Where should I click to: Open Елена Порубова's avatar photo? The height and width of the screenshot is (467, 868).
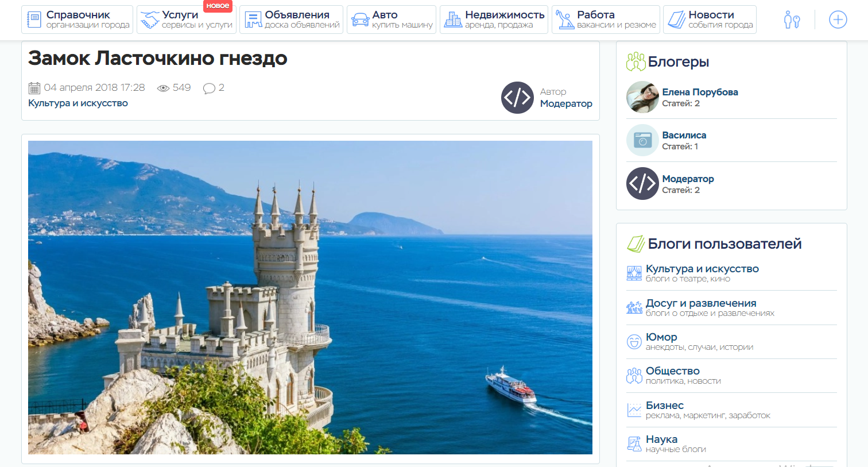(x=642, y=97)
